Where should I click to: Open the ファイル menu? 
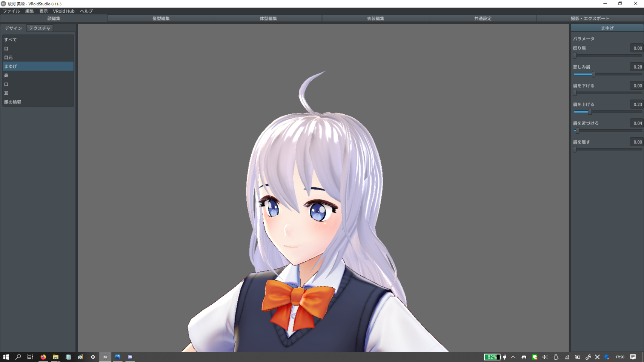coord(11,11)
